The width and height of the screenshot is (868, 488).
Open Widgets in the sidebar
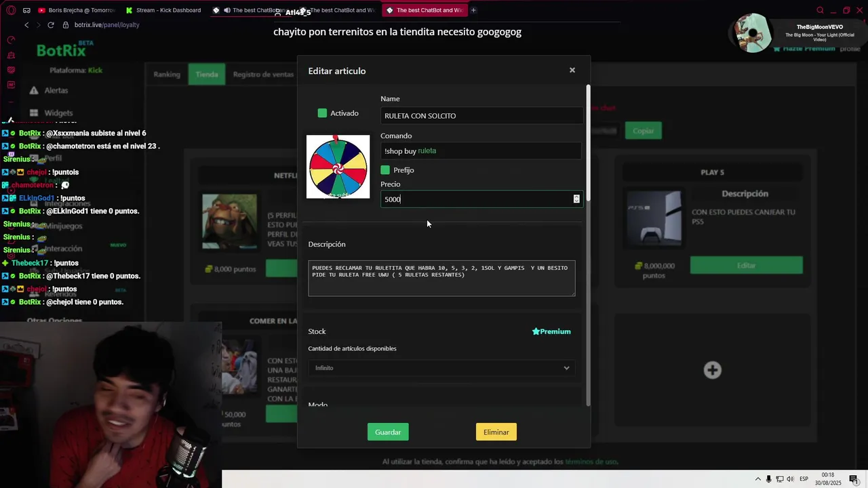point(58,113)
